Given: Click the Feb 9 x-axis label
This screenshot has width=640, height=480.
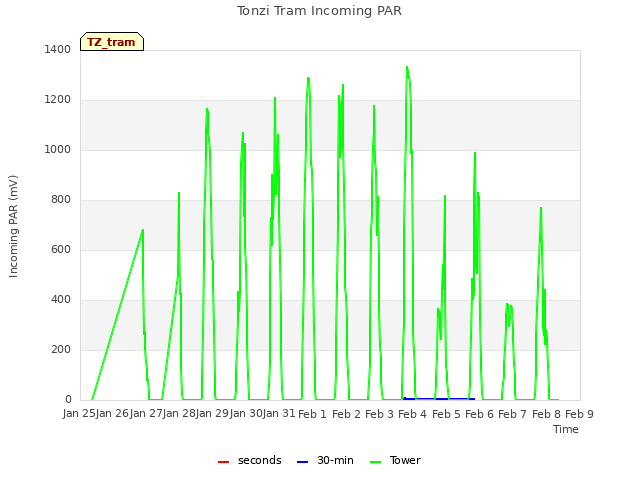Looking at the screenshot, I should coord(579,414).
